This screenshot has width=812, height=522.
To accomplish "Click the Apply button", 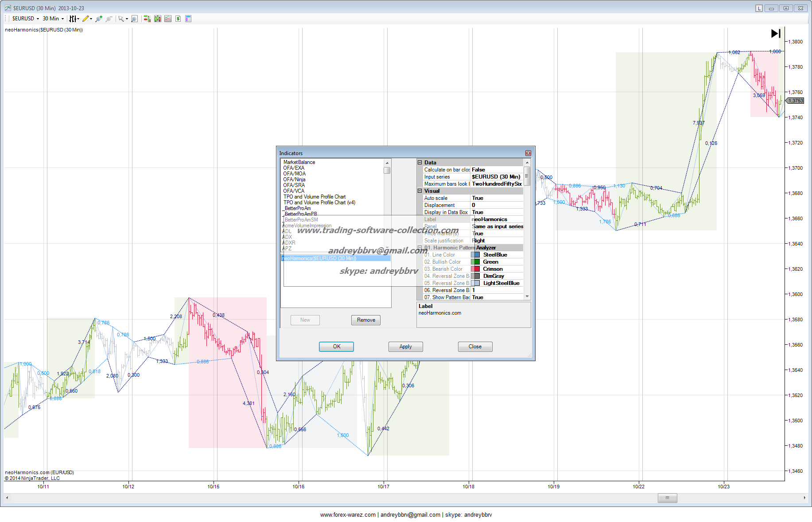I will (x=405, y=347).
